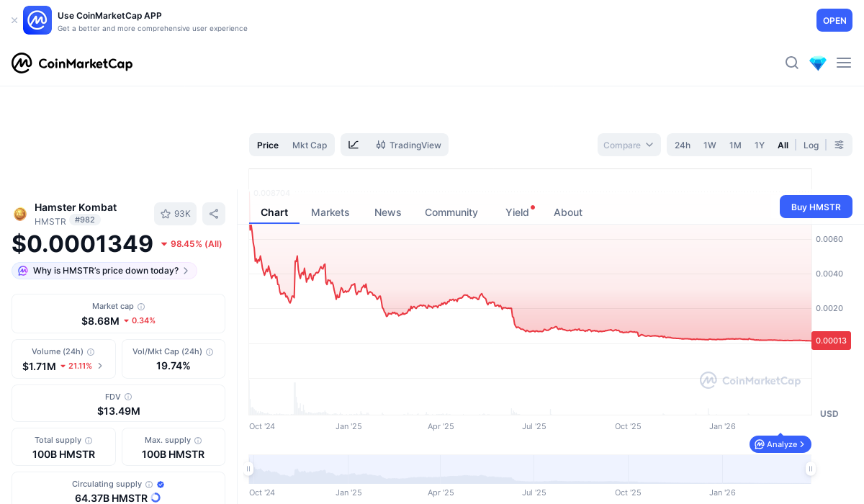Switch to the Markets tab
The image size is (864, 504).
330,212
